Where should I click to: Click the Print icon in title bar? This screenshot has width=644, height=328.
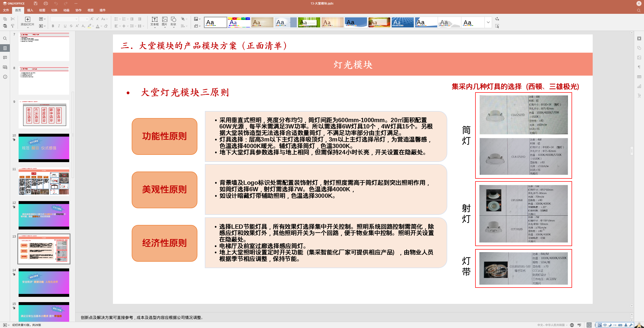pos(46,4)
